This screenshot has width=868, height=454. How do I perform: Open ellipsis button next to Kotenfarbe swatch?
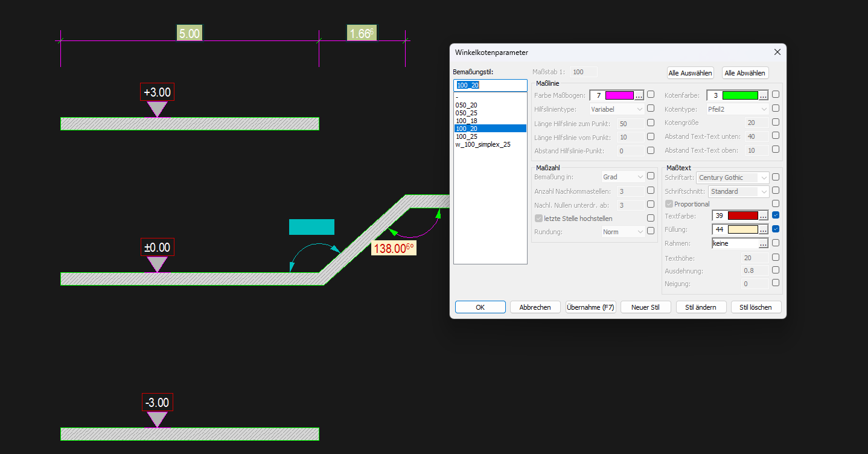coord(763,95)
